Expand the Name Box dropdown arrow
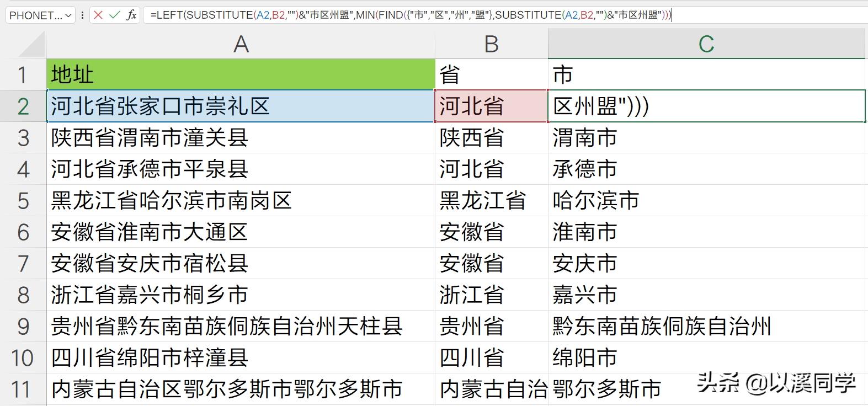Image resolution: width=868 pixels, height=406 pixels. coord(68,15)
